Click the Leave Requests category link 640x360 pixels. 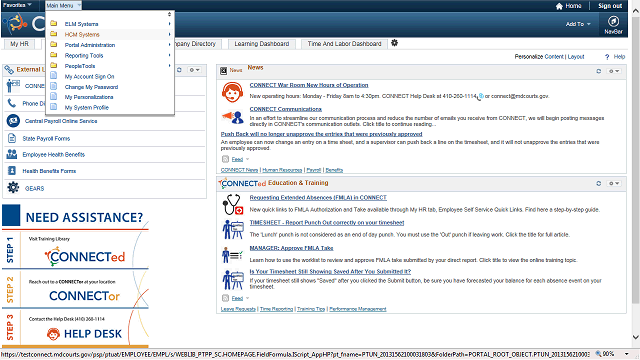pos(238,309)
